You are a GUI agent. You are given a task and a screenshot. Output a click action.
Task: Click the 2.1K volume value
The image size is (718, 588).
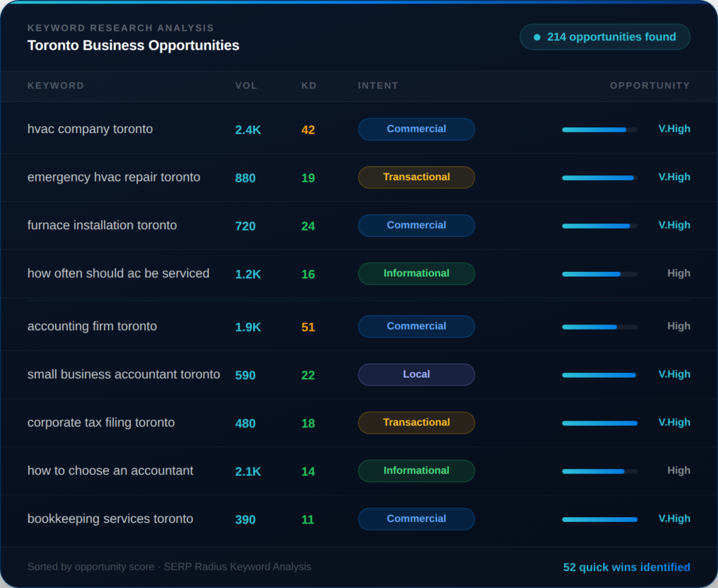click(x=248, y=472)
